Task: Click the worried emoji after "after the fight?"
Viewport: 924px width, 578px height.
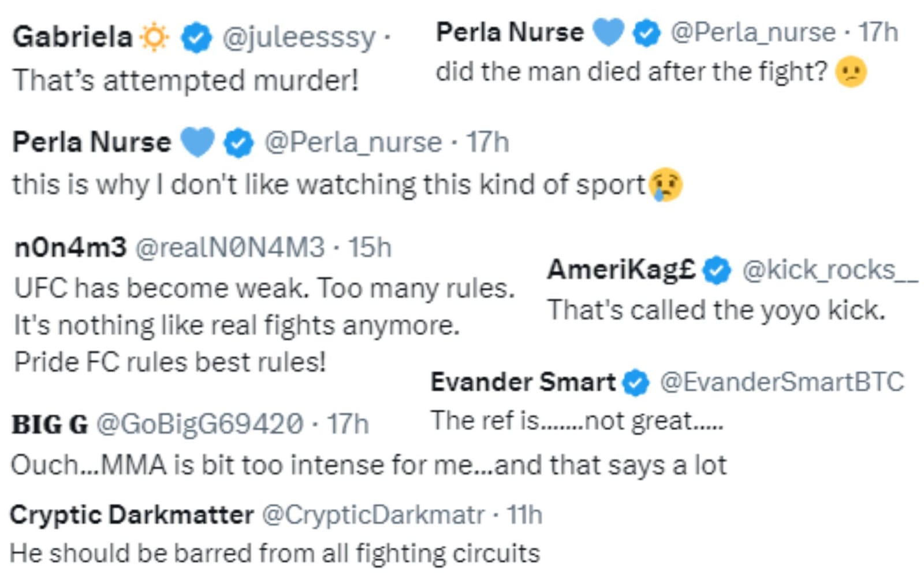Action: [851, 72]
